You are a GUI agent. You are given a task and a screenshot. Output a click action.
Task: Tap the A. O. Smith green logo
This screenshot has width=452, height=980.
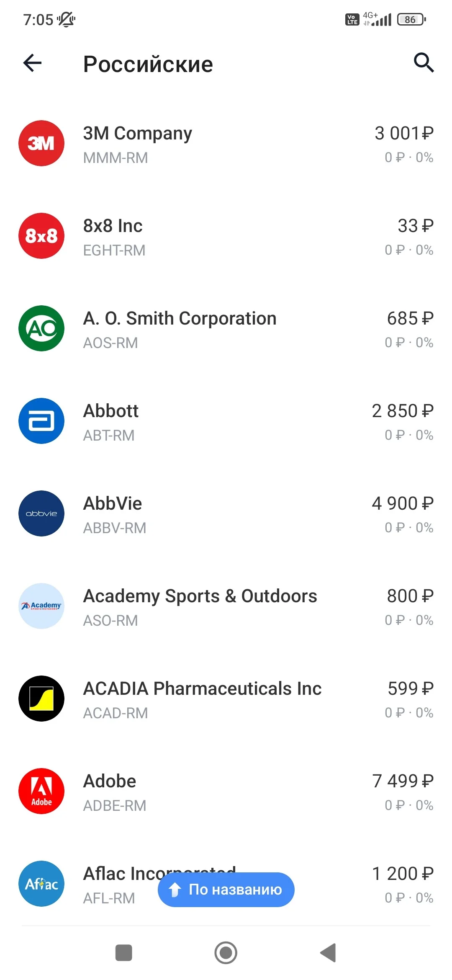(41, 328)
